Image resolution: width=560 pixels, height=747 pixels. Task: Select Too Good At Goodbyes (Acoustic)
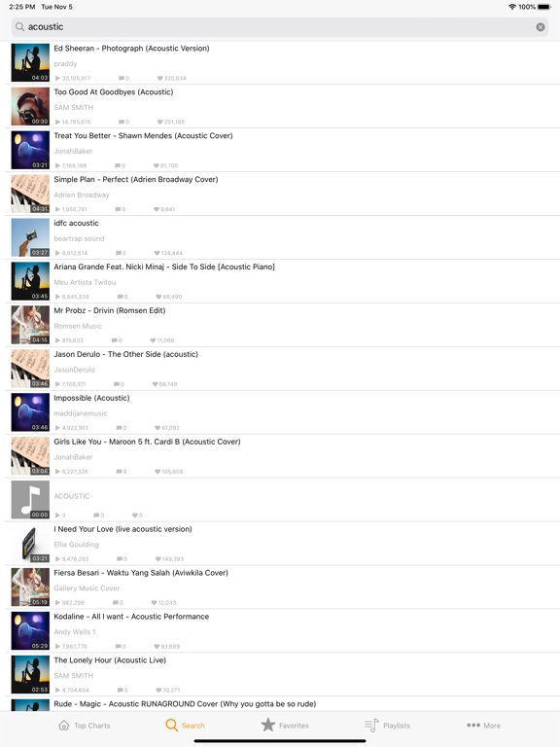point(283,106)
